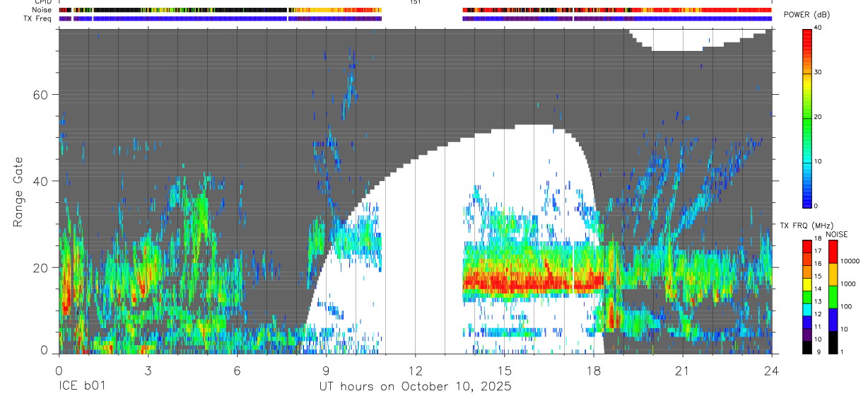Click the ICE b01 radar label
The image size is (868, 401).
point(83,386)
